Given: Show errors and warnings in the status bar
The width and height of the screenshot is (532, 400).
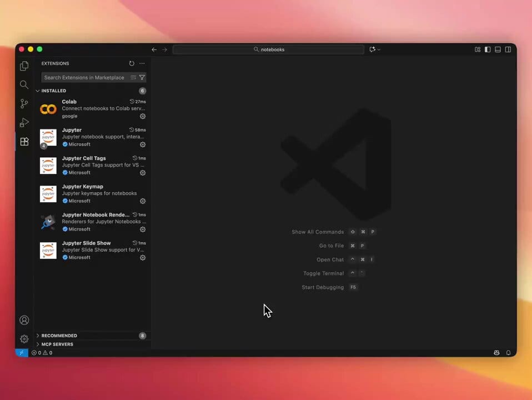Looking at the screenshot, I should (42, 353).
